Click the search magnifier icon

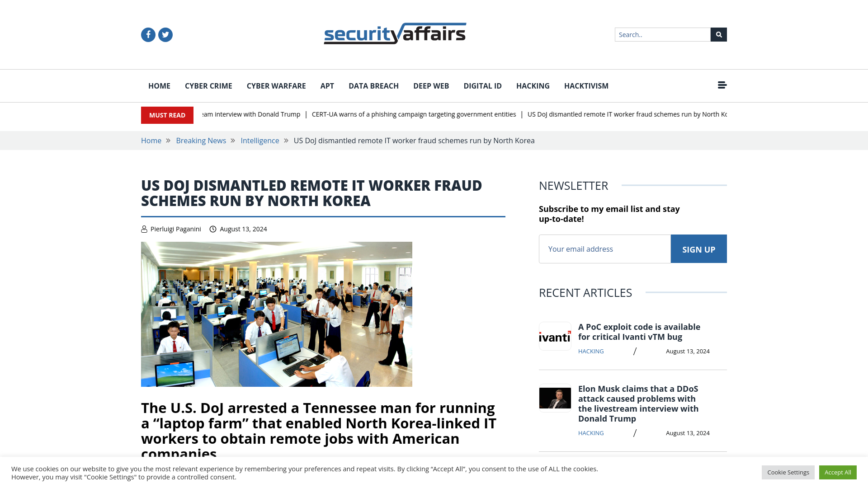[x=718, y=34]
